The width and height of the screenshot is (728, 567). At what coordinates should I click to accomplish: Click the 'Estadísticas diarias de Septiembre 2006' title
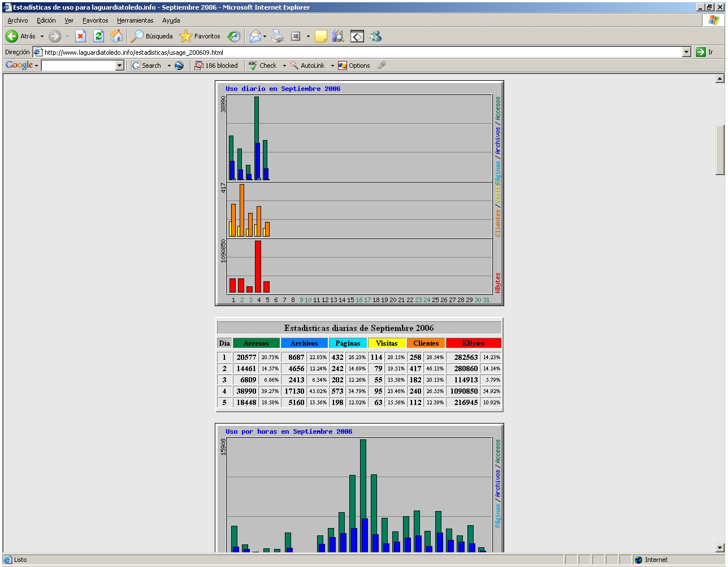click(x=359, y=328)
